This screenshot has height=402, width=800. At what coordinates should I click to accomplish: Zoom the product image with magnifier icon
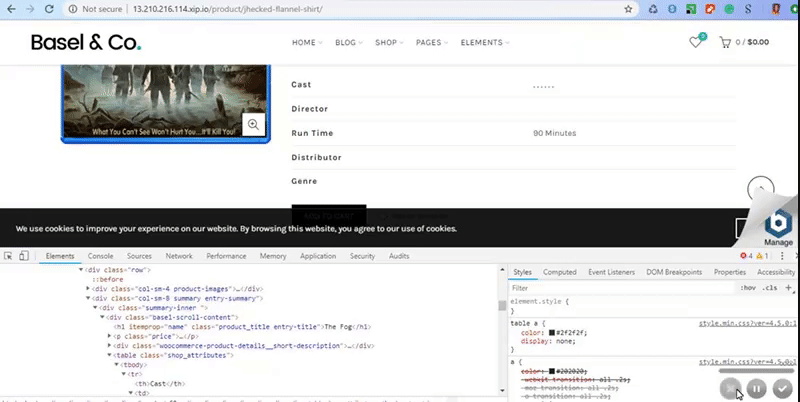253,124
